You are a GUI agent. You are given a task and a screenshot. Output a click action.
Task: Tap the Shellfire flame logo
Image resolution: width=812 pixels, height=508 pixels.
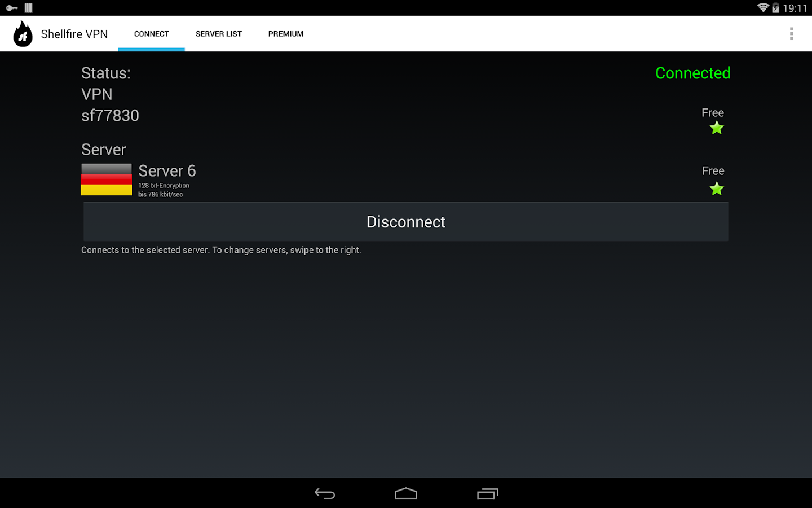click(23, 34)
